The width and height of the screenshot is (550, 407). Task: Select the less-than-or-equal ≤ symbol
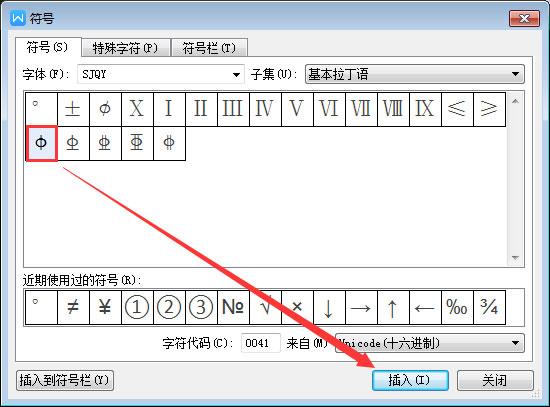point(457,109)
